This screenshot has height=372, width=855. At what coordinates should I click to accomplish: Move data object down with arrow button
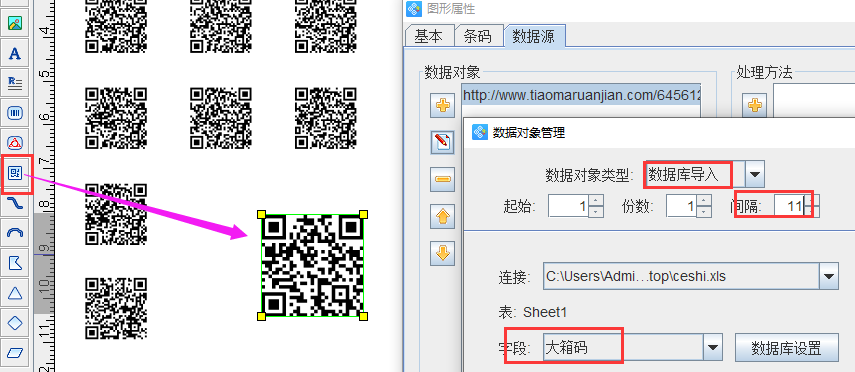[x=443, y=253]
